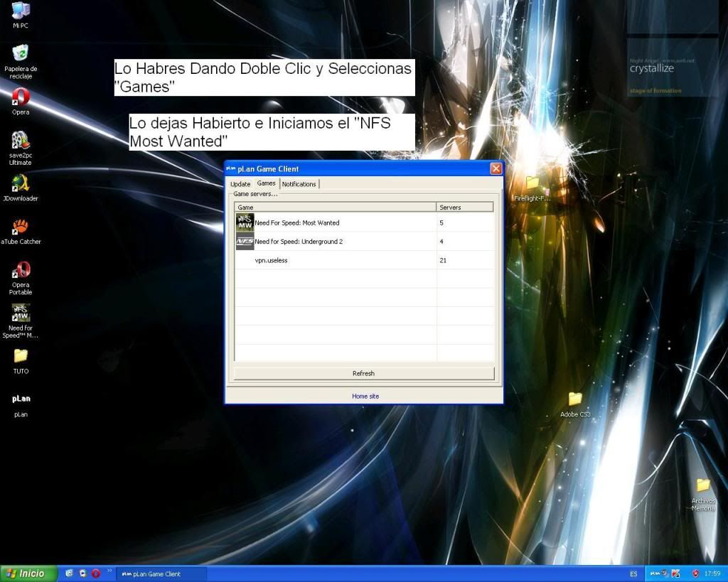
Task: Select the Mi PC desktop icon
Action: pos(21,15)
